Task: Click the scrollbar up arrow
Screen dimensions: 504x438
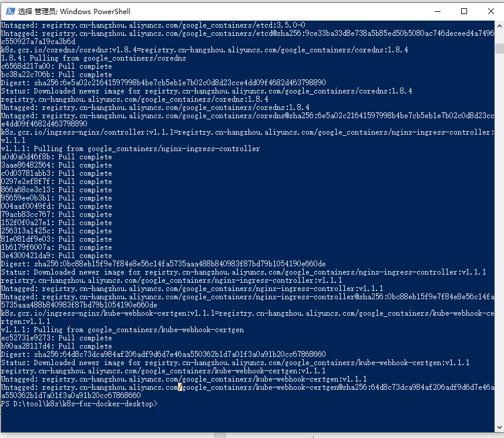Action: coord(499,26)
